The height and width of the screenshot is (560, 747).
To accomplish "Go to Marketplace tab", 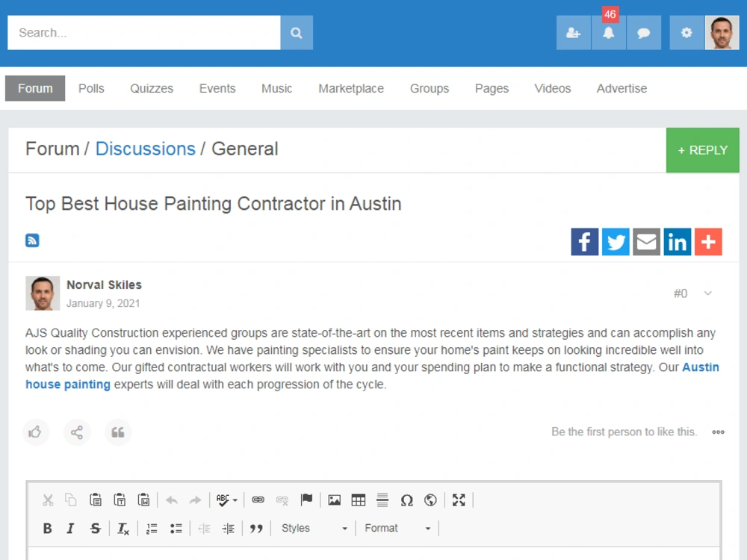I will tap(351, 89).
